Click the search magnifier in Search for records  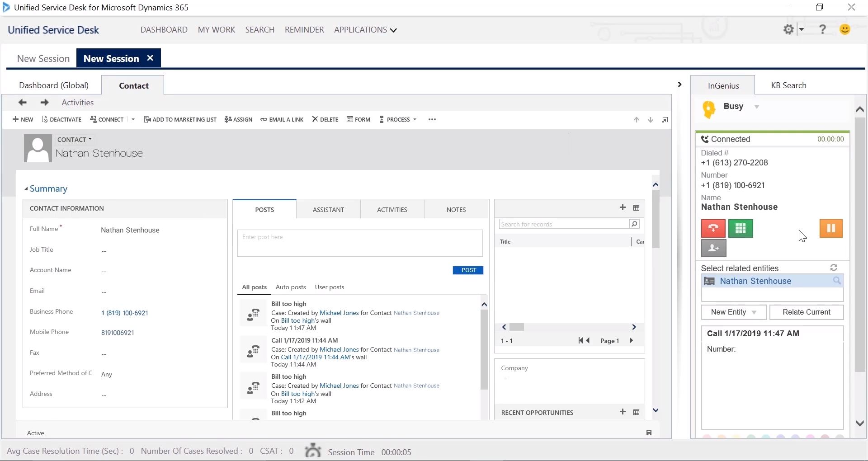pos(634,224)
